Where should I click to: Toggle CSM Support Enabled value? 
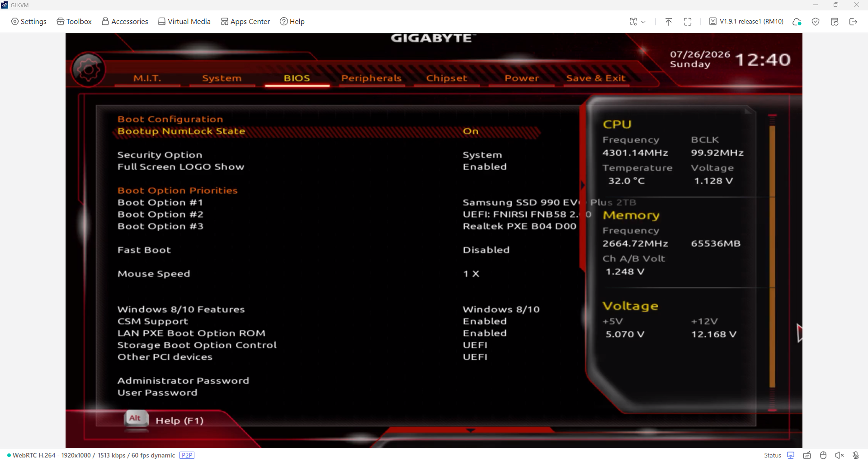[485, 321]
